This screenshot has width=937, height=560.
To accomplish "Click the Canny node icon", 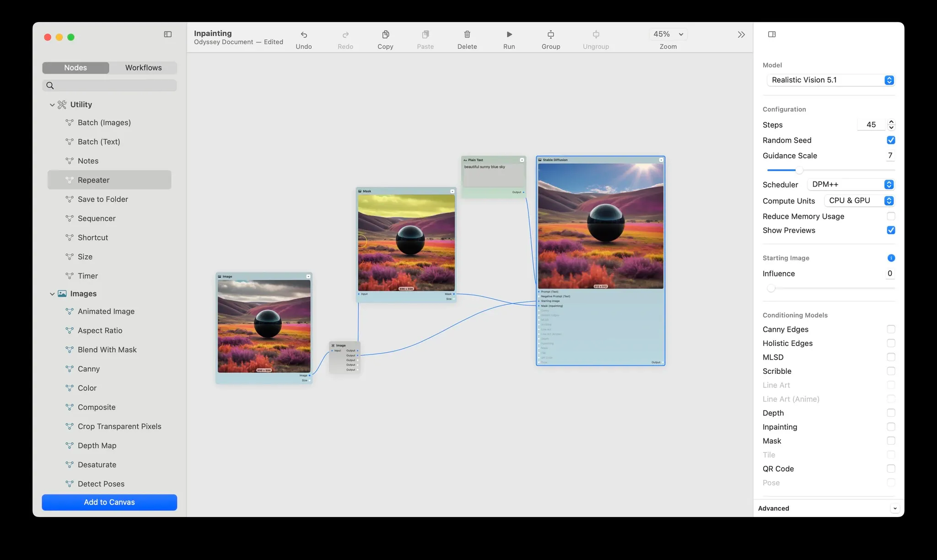I will point(70,369).
